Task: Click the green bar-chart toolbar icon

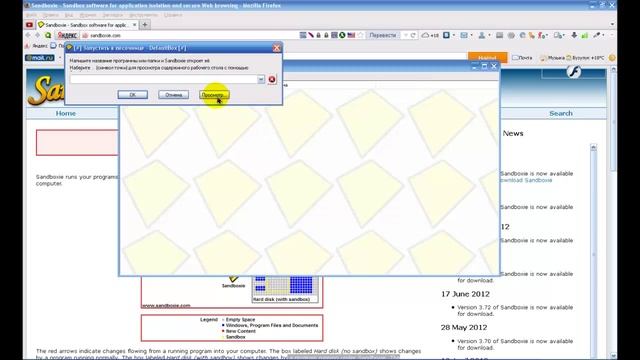Action: 584,36
